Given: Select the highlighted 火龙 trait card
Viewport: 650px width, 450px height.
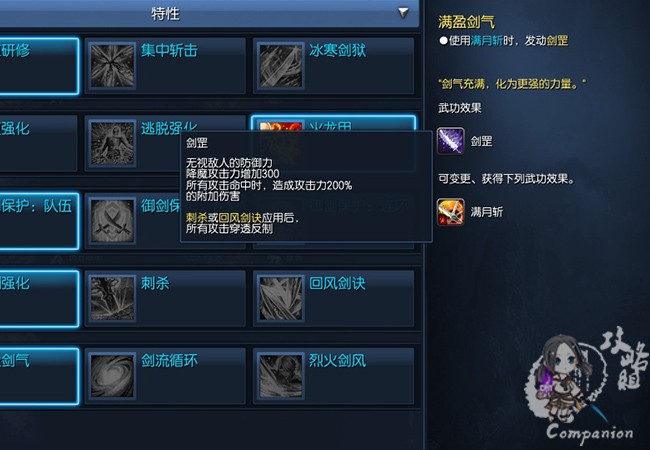Looking at the screenshot, I should 334,124.
